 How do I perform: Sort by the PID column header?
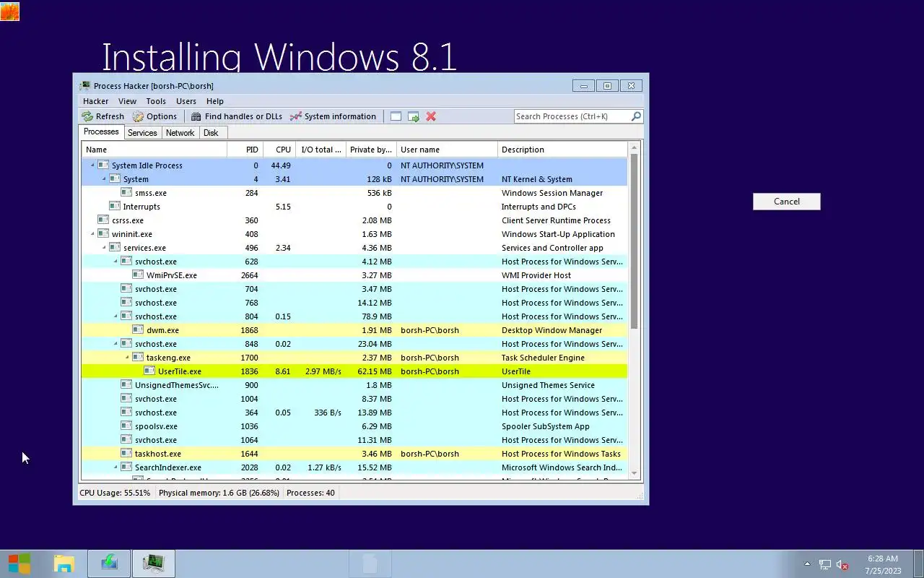245,150
